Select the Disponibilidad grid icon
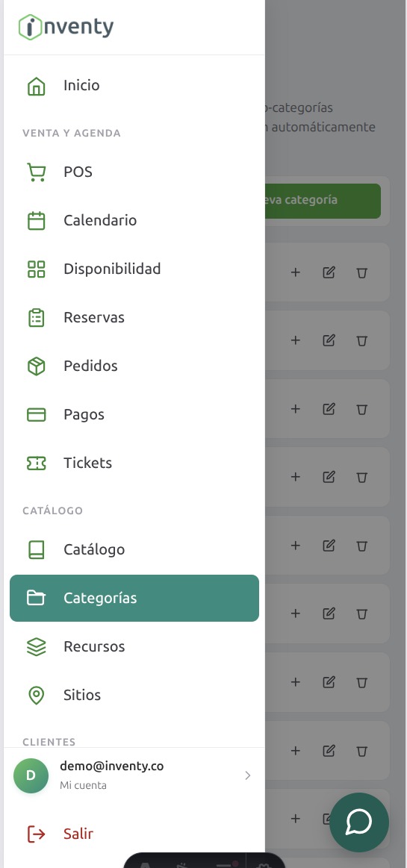Image resolution: width=407 pixels, height=868 pixels. click(37, 269)
